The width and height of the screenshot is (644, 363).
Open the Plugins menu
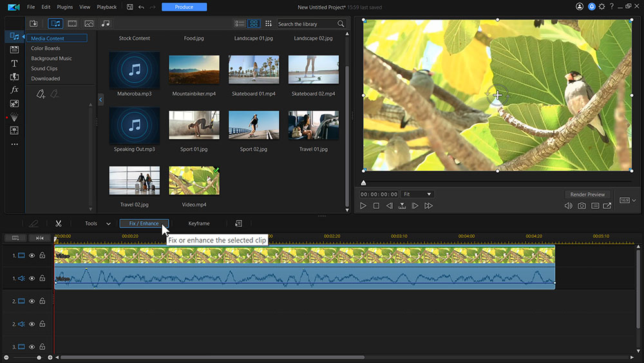pos(64,7)
